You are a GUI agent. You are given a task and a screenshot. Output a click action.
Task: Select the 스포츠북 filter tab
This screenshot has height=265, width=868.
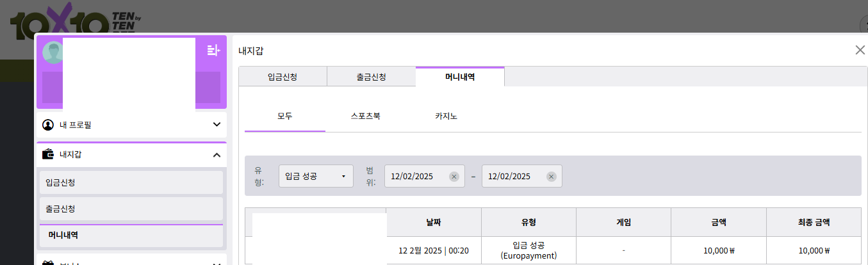pyautogui.click(x=366, y=116)
